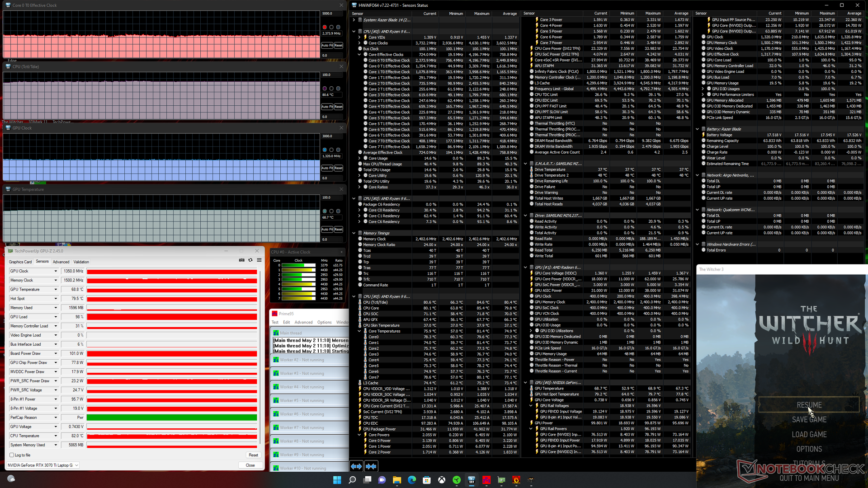The image size is (868, 488).
Task: Switch to The Witcher 3 taskbar icon
Action: (x=531, y=480)
